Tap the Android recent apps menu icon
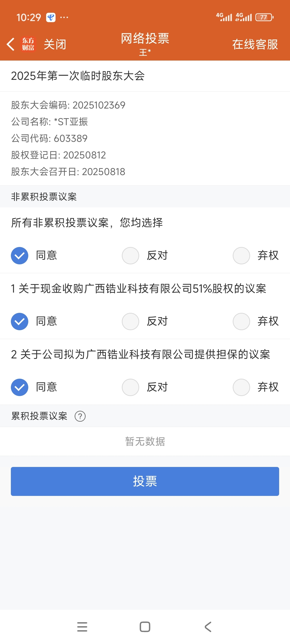The width and height of the screenshot is (290, 644). pos(82,627)
